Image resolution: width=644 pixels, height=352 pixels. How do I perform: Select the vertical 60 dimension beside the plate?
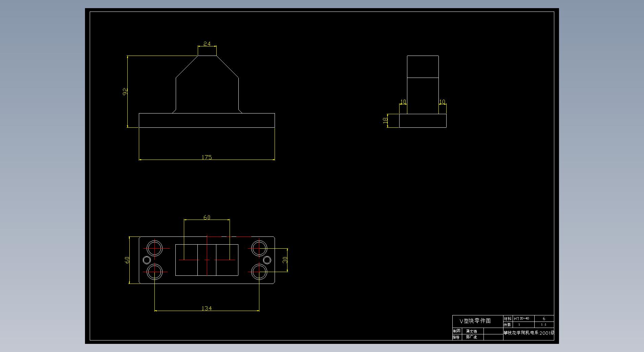click(x=127, y=260)
